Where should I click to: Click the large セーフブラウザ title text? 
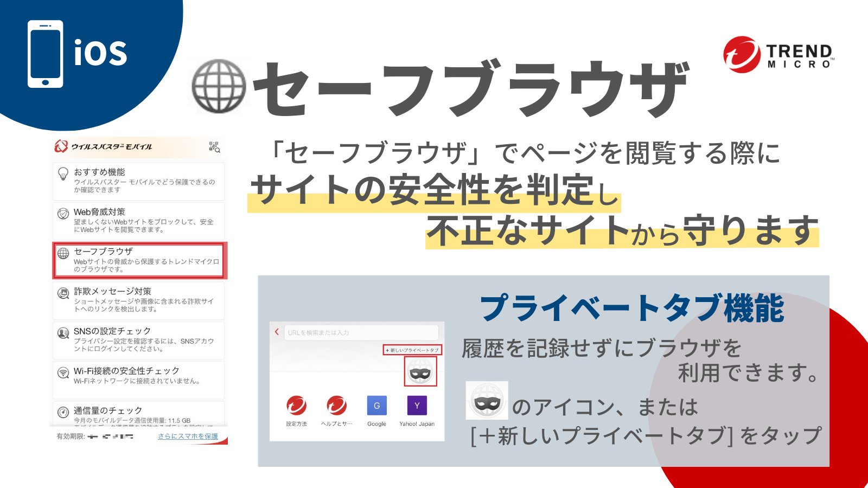471,88
